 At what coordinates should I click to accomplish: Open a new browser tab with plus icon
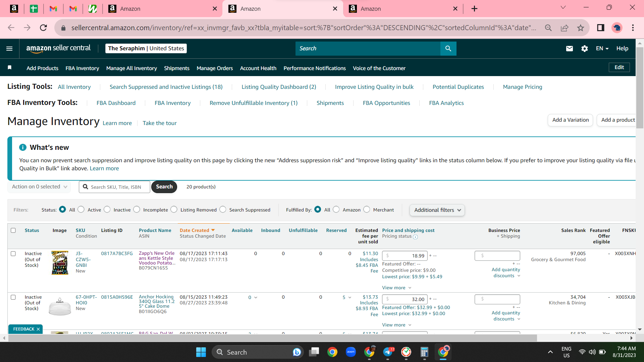coord(474,9)
